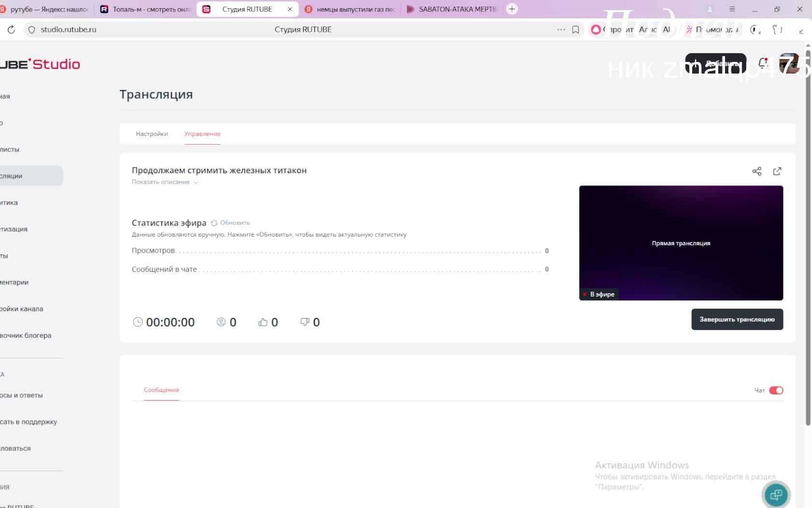Open the floating support chat bubble icon
Screen dimensions: 812x508
tap(776, 494)
